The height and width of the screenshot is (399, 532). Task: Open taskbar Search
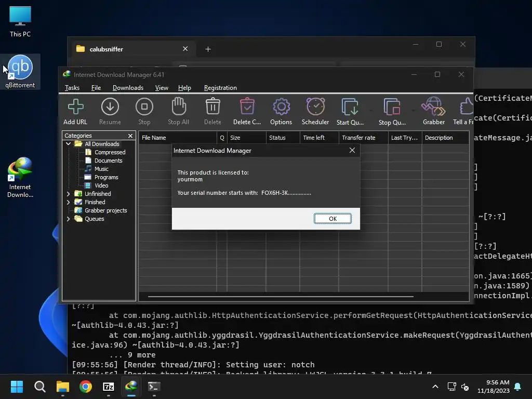tap(39, 387)
